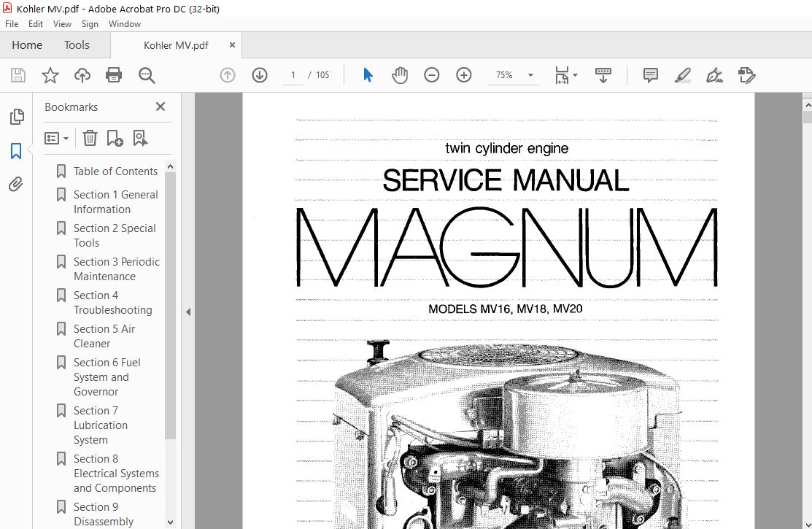Activate the Hand pan tool
This screenshot has width=812, height=529.
click(x=400, y=75)
